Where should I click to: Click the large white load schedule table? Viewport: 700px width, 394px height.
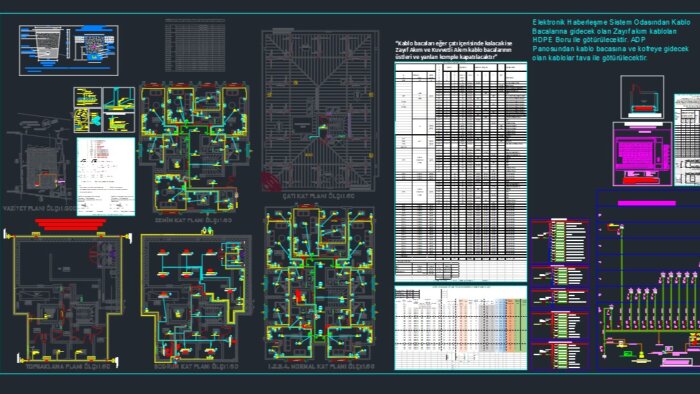pyautogui.click(x=461, y=172)
